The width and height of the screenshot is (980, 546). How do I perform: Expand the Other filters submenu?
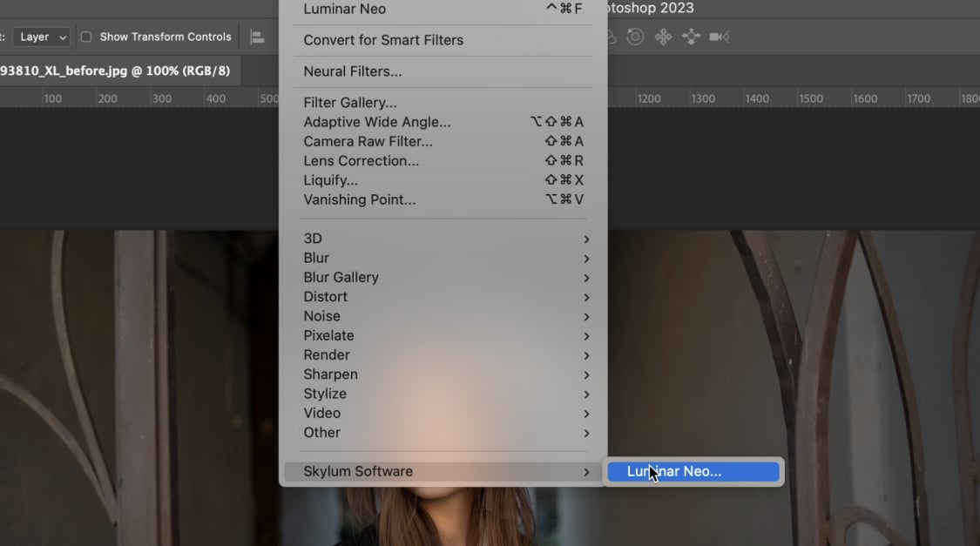click(x=443, y=432)
